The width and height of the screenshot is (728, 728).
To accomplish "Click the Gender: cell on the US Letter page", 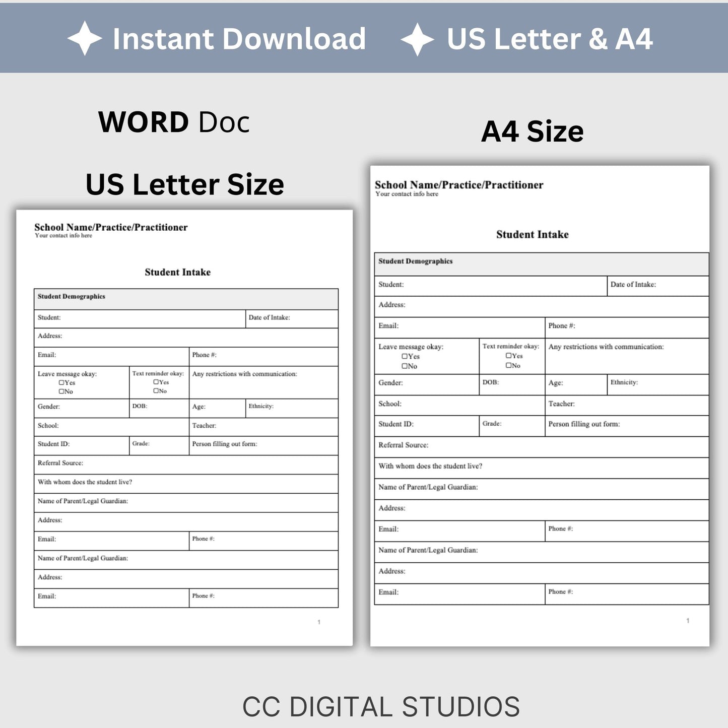I will pos(82,408).
